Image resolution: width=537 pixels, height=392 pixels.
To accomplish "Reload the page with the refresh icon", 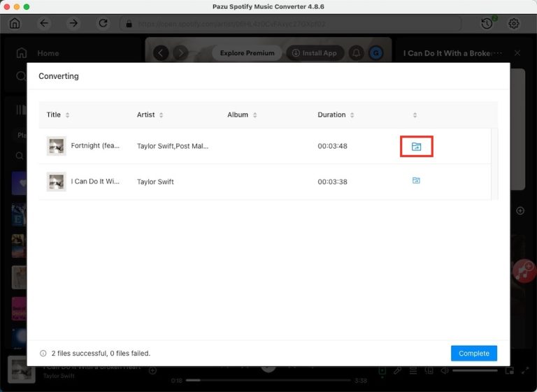I will click(x=103, y=23).
